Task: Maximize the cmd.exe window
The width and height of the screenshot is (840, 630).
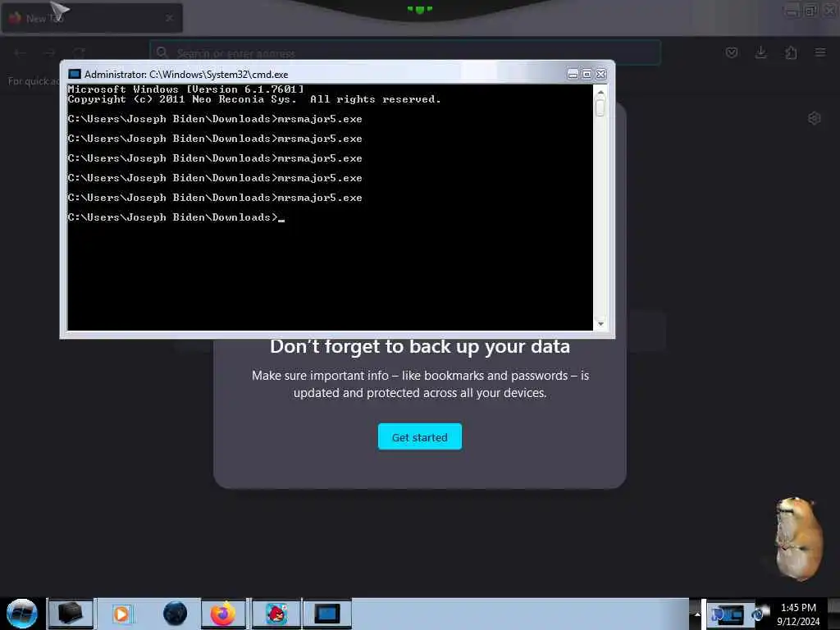Action: point(587,75)
